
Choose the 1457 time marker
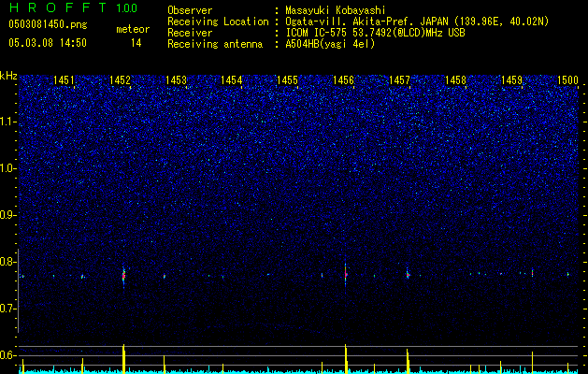coord(400,79)
